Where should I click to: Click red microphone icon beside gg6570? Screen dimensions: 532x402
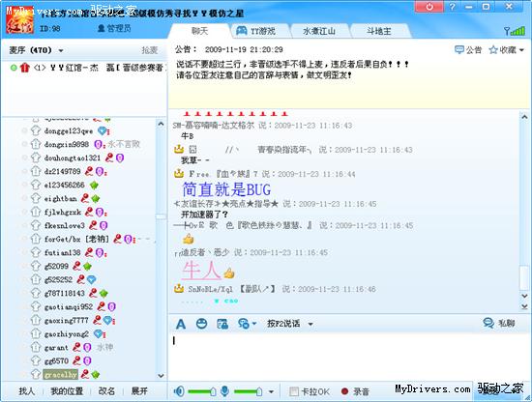click(77, 360)
